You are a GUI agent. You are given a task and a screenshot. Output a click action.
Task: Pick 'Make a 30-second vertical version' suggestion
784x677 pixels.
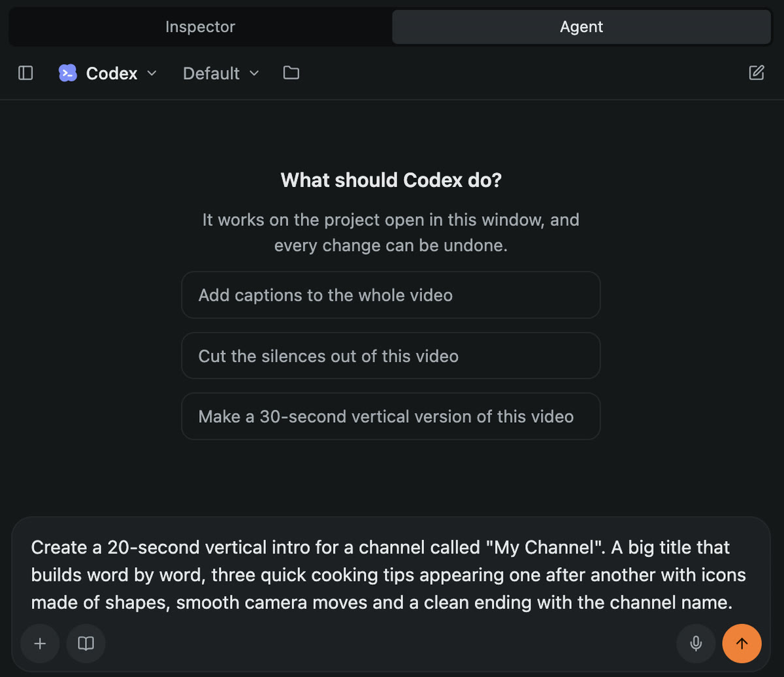click(391, 416)
